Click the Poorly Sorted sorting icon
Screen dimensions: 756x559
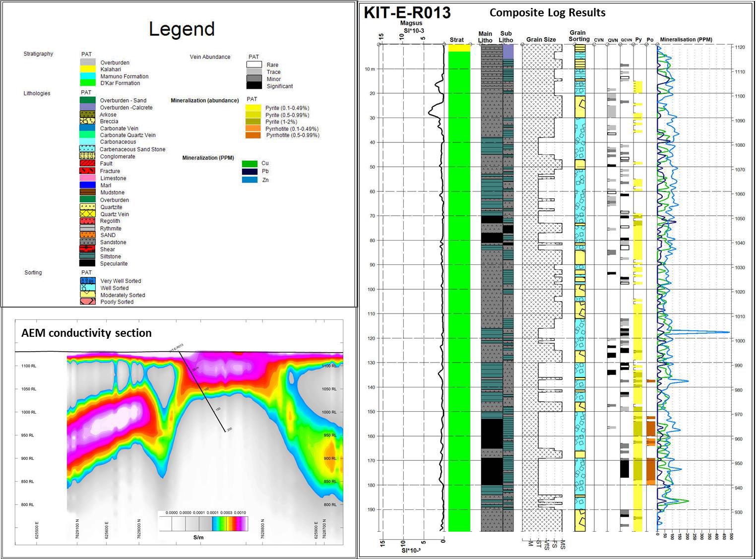pos(87,302)
